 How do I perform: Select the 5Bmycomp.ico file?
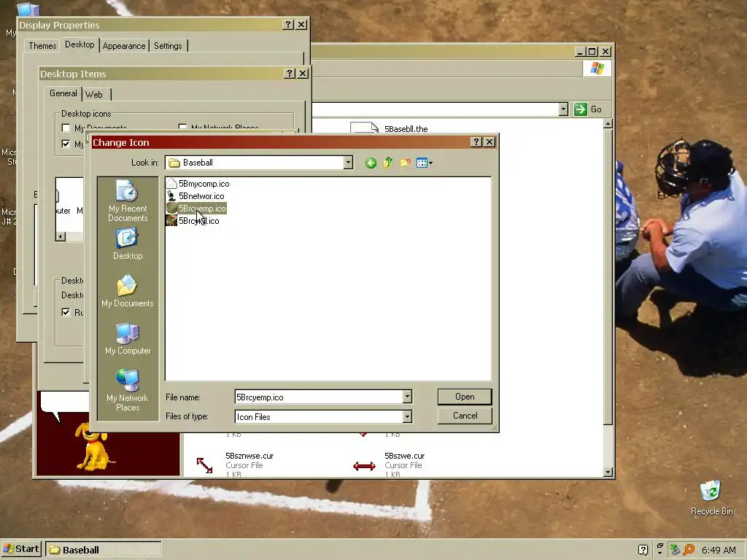click(198, 184)
